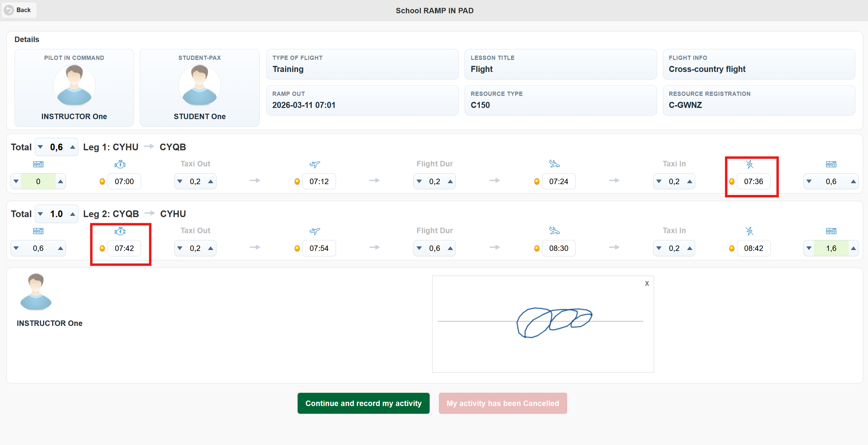Click My activity has been Cancelled
868x445 pixels.
click(x=502, y=403)
